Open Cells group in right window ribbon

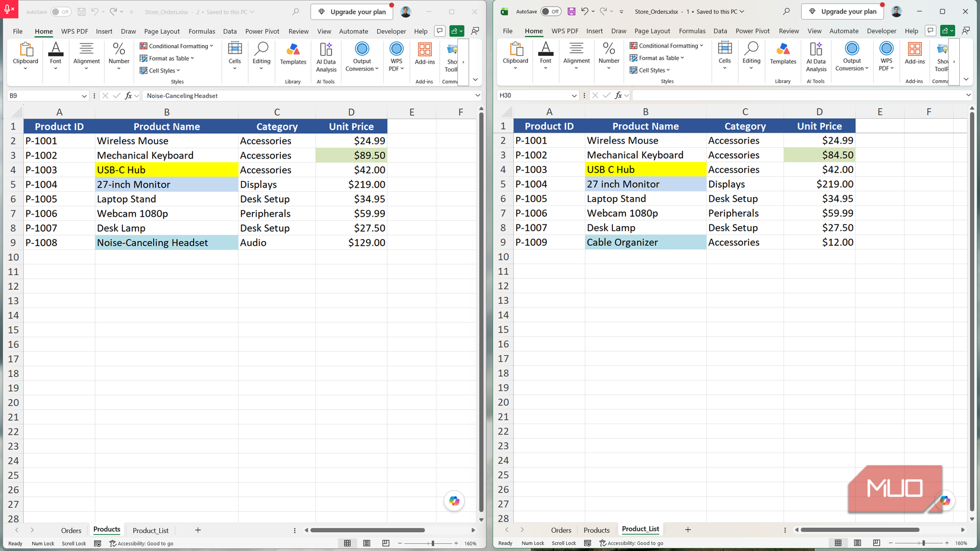pos(725,56)
